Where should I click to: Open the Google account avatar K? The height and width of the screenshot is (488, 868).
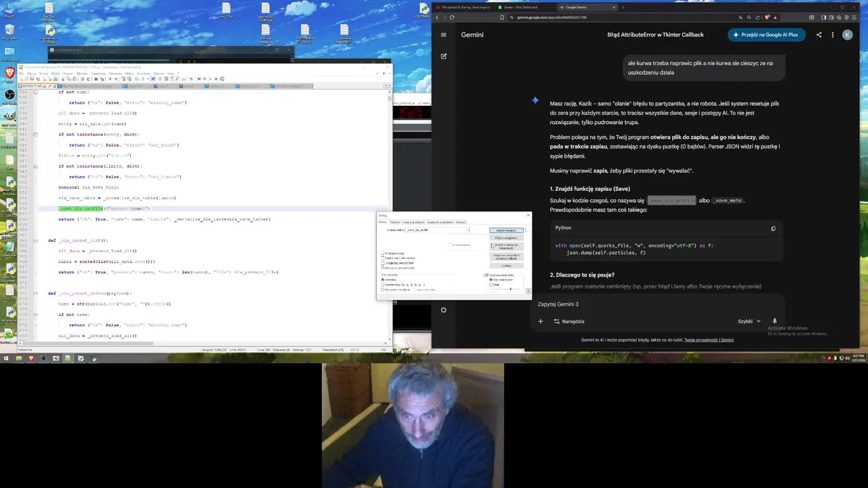tap(847, 35)
